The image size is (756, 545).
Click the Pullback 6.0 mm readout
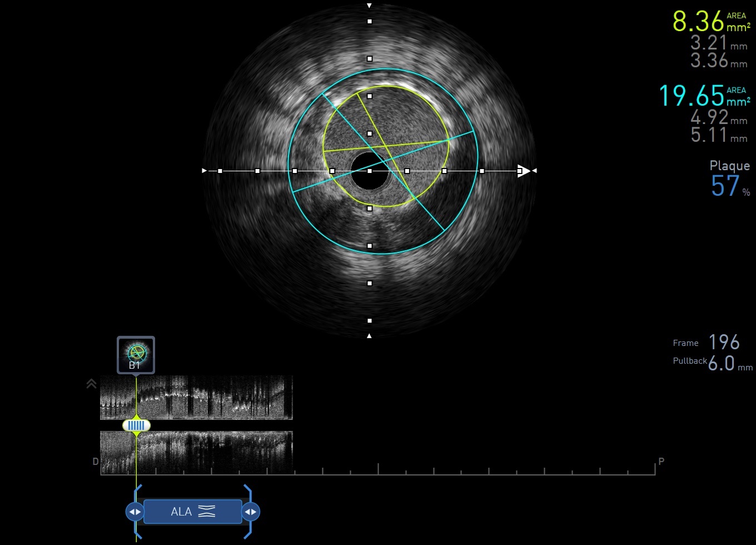tap(722, 363)
